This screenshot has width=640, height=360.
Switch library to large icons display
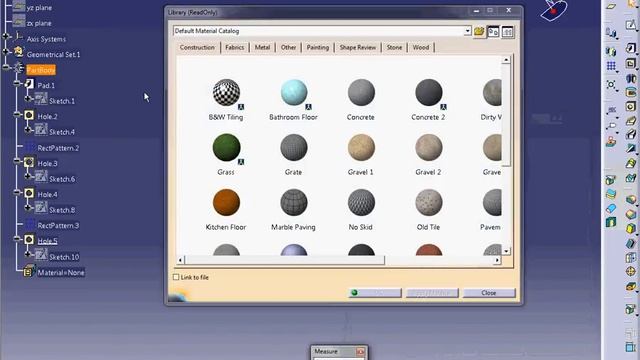point(493,31)
